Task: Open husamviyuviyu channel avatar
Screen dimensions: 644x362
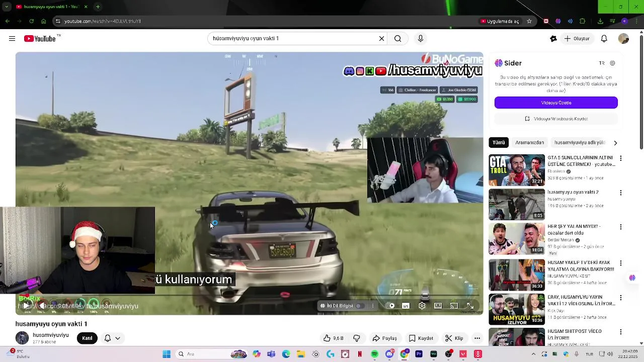Action: pyautogui.click(x=22, y=338)
